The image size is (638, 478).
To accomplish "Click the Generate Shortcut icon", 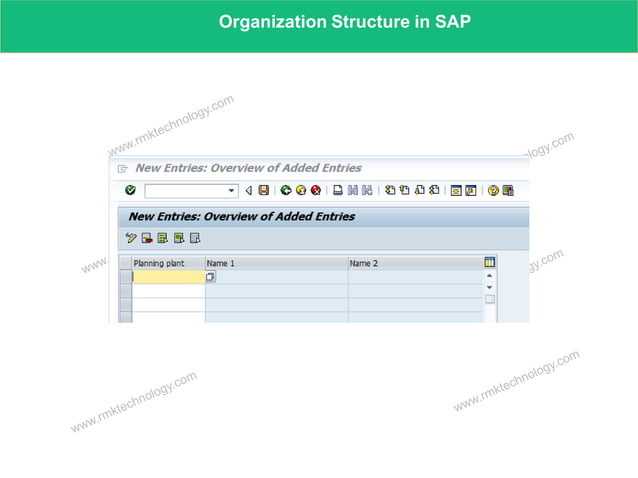I will (471, 190).
